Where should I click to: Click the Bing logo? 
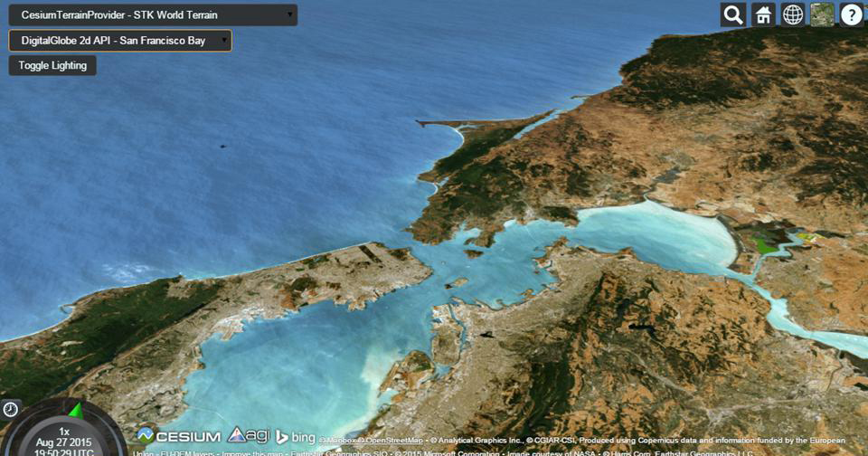[x=296, y=437]
